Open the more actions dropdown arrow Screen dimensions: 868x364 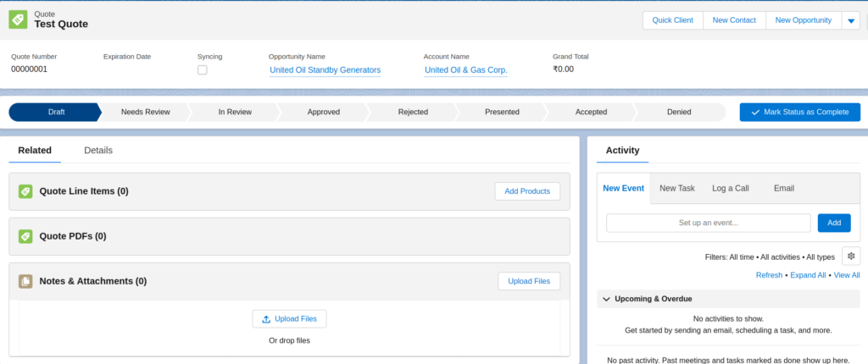coord(851,21)
